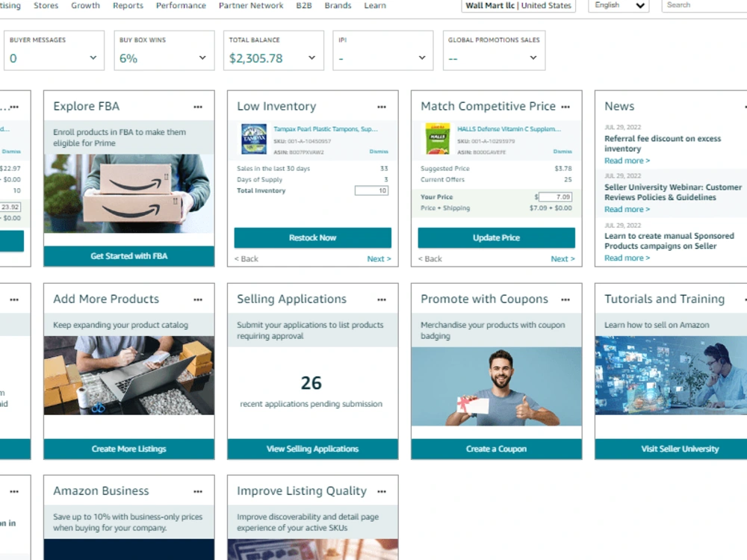Open Match Competitive Price card options menu

(565, 107)
